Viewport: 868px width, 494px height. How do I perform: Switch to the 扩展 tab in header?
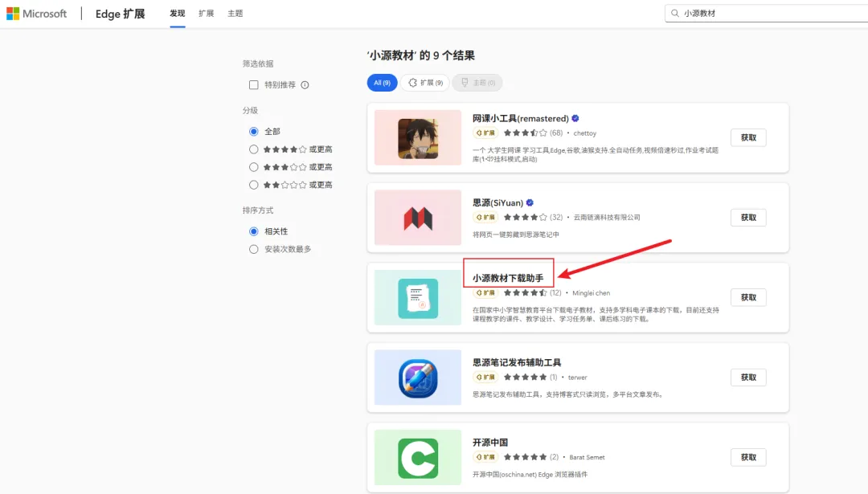(206, 14)
